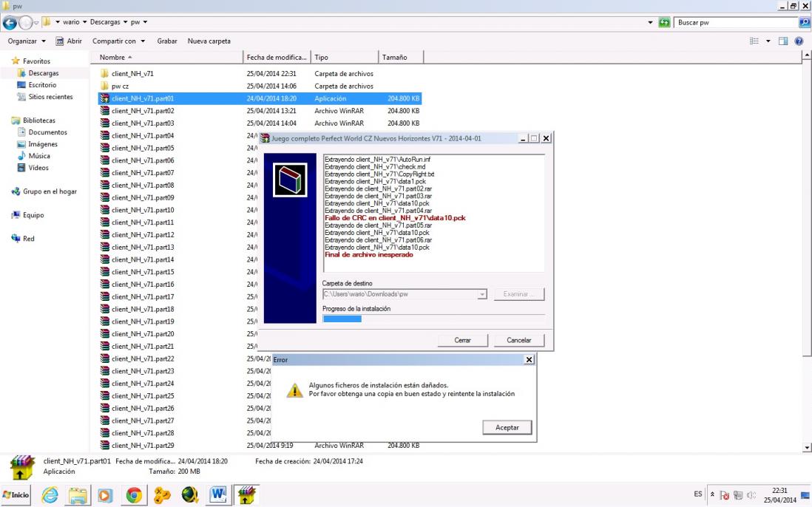Click the client_NH_v71.part10 RAR icon
The width and height of the screenshot is (812, 507).
click(x=104, y=210)
